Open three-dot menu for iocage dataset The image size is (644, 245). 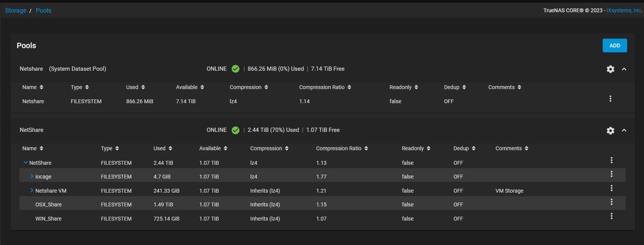coord(611,174)
